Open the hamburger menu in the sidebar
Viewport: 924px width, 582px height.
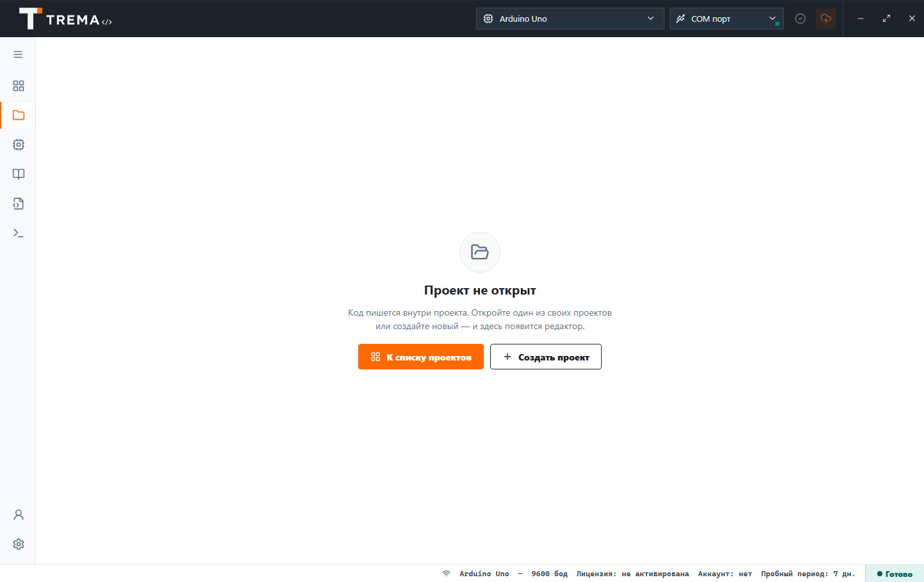click(18, 54)
